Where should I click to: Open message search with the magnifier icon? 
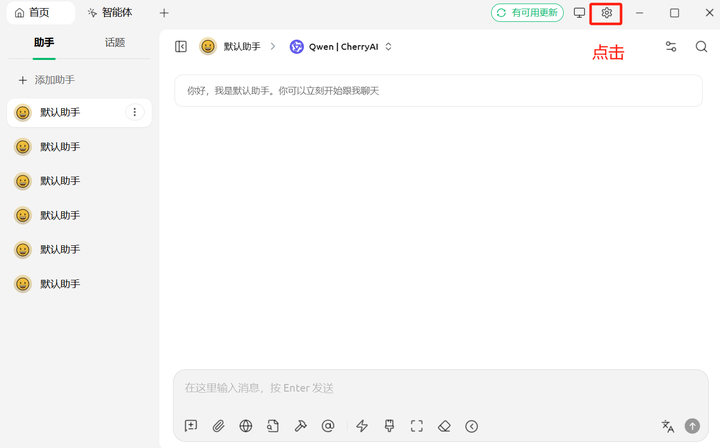click(x=701, y=46)
